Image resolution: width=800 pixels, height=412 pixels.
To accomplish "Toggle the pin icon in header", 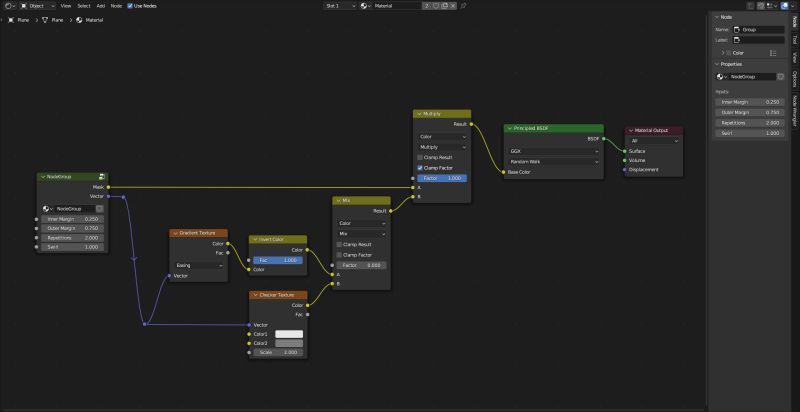I will (x=463, y=6).
